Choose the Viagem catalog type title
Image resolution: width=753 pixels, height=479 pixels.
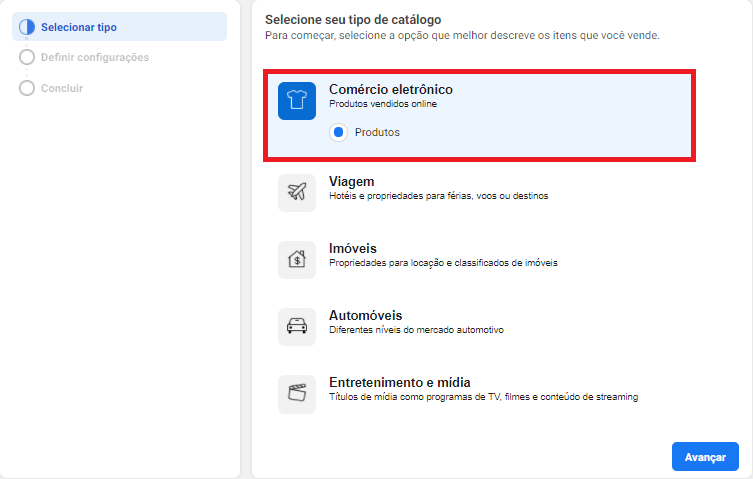coord(352,181)
